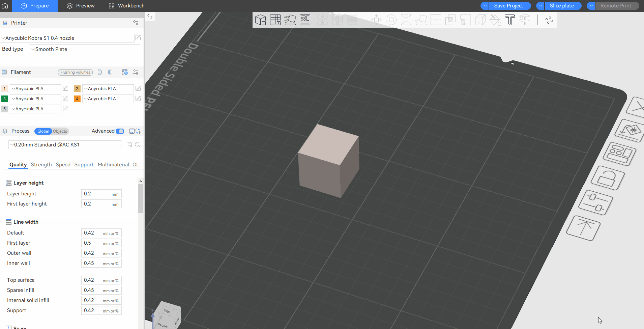The height and width of the screenshot is (329, 644).
Task: Select the Text shape tool
Action: (510, 20)
